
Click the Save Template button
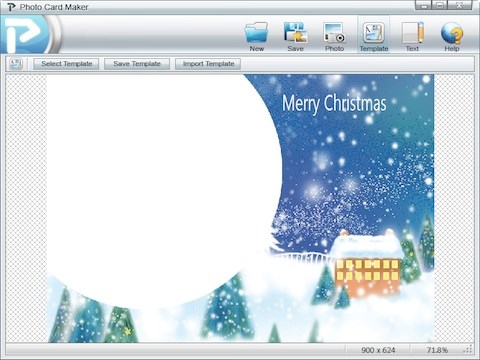click(x=137, y=64)
